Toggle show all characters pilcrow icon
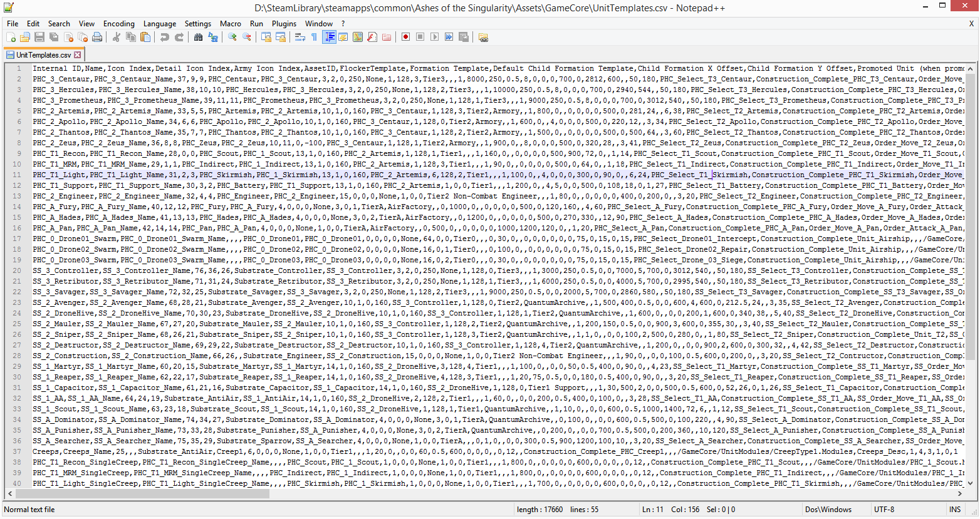This screenshot has width=980, height=519. [x=315, y=38]
